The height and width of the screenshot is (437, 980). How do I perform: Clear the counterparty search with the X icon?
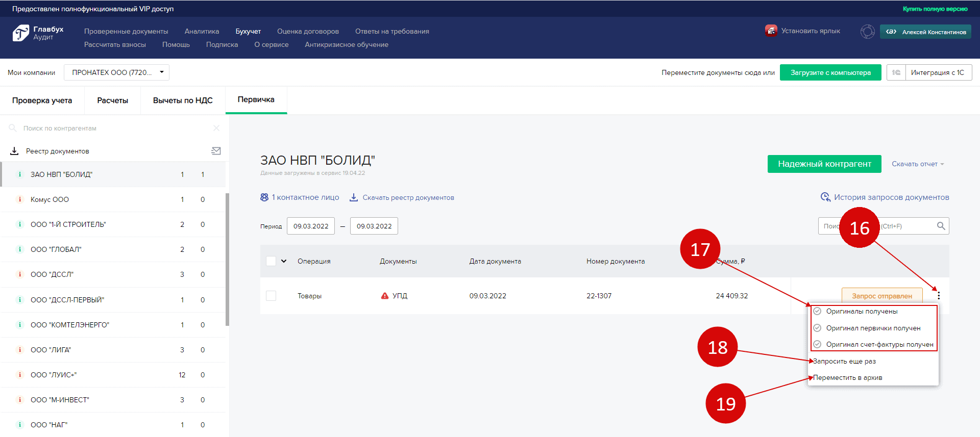click(x=216, y=128)
